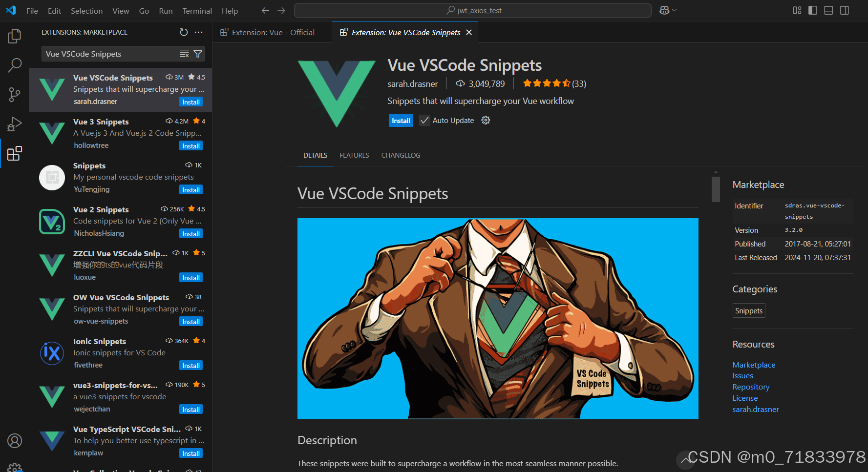Refresh the Marketplace extensions list
This screenshot has width=868, height=472.
184,32
